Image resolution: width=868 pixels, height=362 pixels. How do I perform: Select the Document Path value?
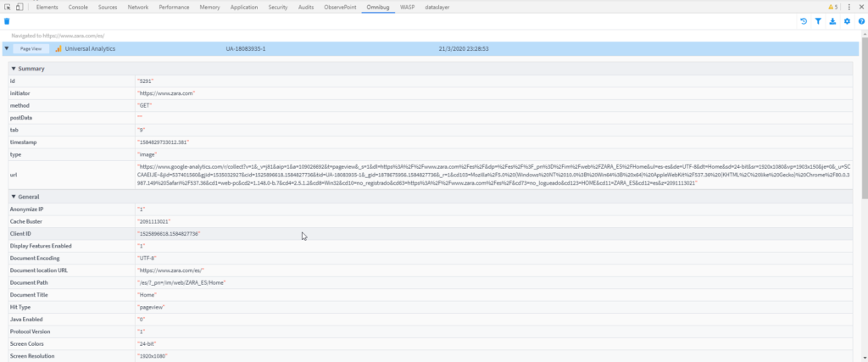(x=181, y=282)
